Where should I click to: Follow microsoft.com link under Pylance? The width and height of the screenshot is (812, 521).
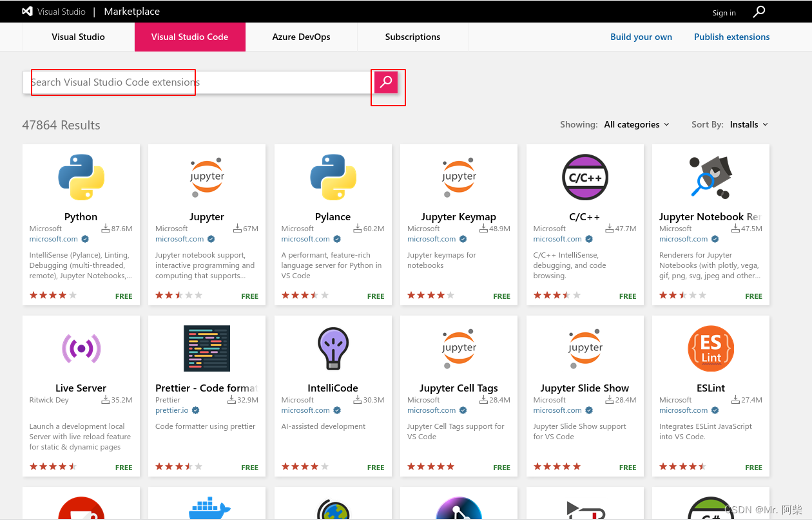point(305,239)
